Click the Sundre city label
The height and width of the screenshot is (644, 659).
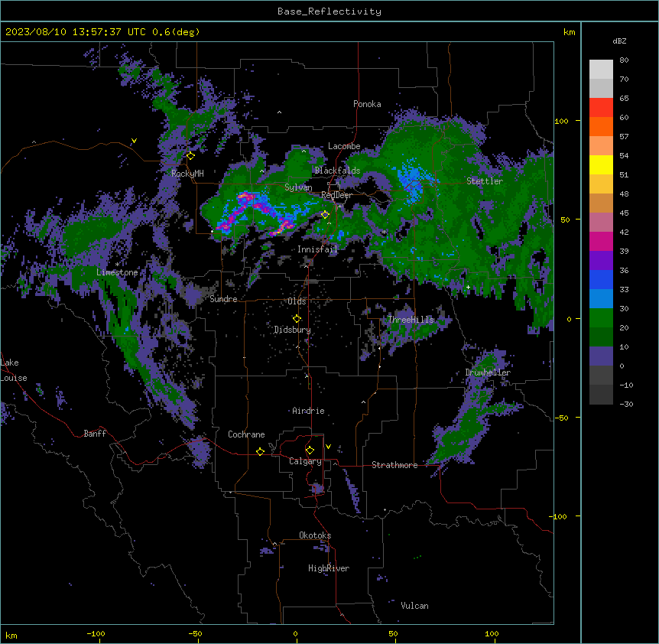click(x=223, y=299)
